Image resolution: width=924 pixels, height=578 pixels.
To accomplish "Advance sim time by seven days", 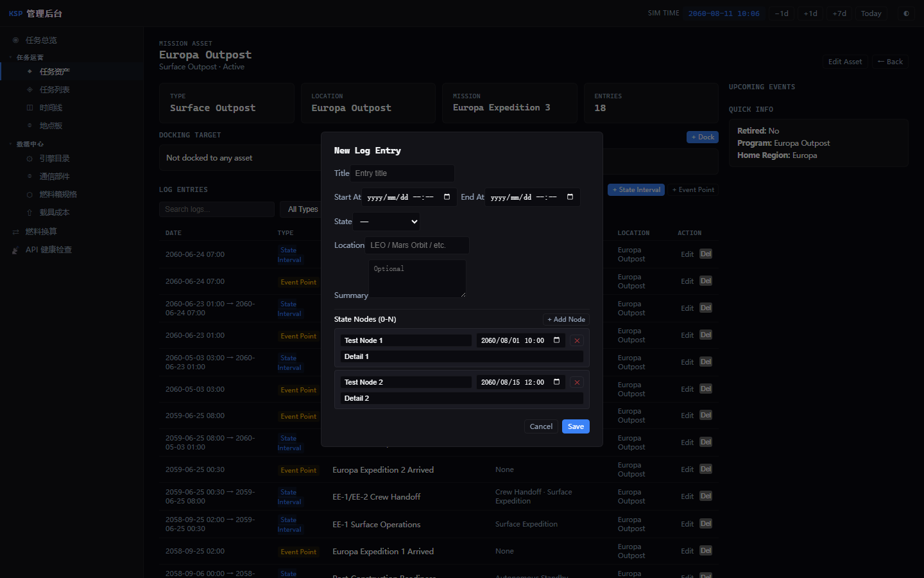I will 839,13.
